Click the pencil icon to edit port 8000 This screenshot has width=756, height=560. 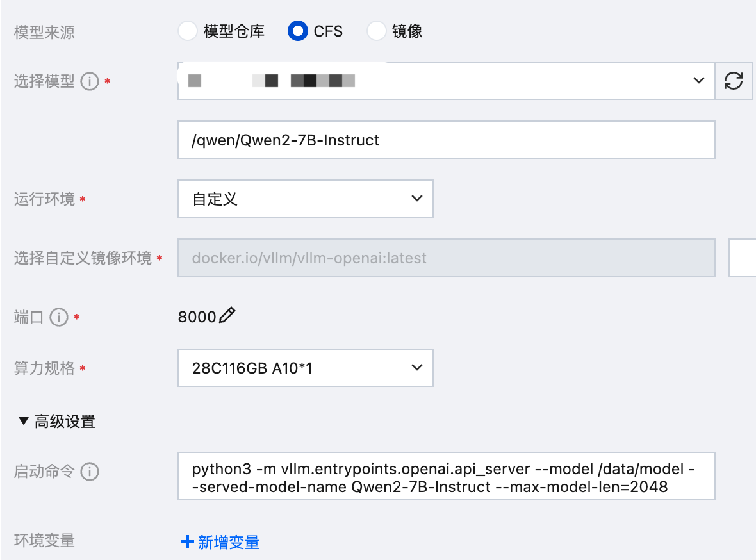click(227, 316)
